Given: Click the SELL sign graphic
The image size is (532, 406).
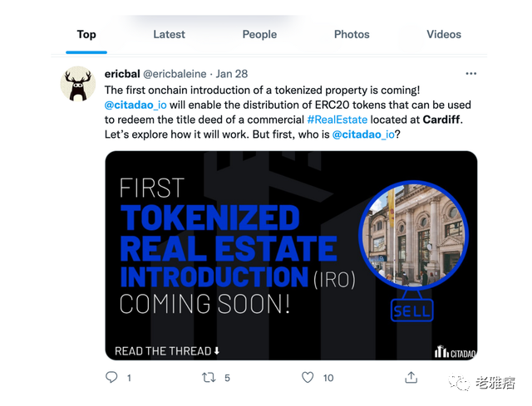Looking at the screenshot, I should point(412,311).
